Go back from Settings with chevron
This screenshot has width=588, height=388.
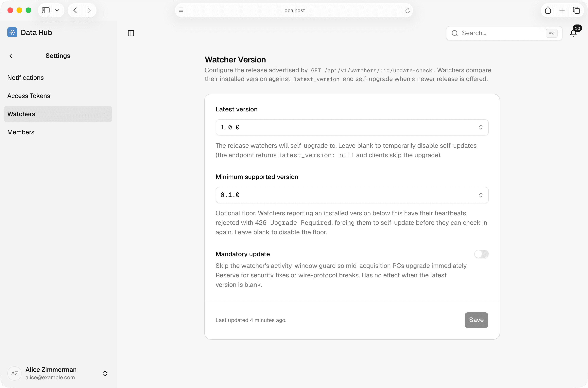pos(11,56)
